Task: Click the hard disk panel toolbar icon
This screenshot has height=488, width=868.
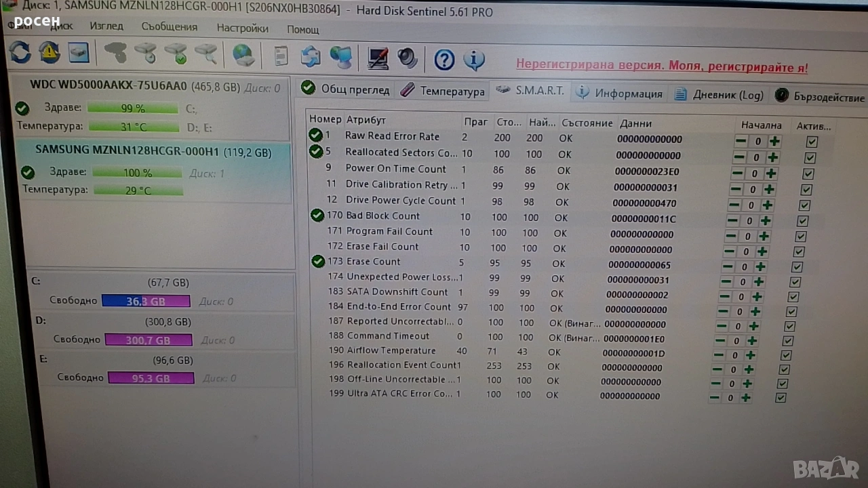Action: [x=79, y=52]
